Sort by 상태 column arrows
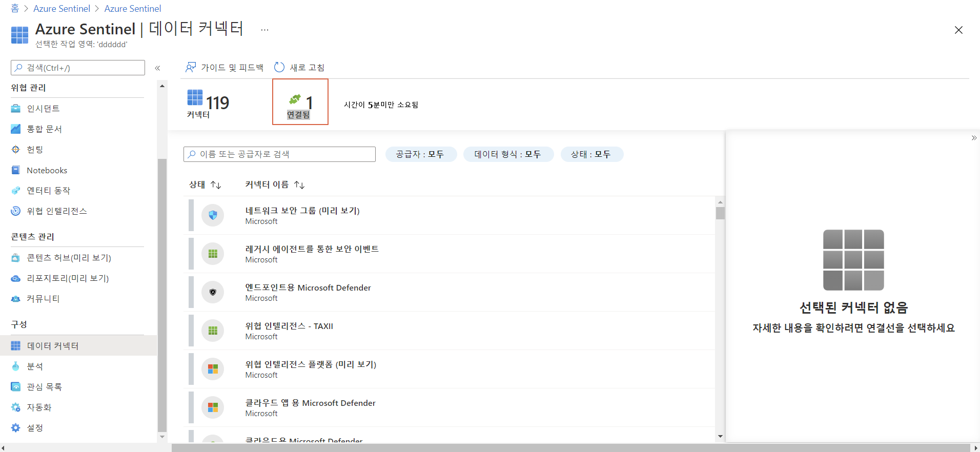 [216, 184]
